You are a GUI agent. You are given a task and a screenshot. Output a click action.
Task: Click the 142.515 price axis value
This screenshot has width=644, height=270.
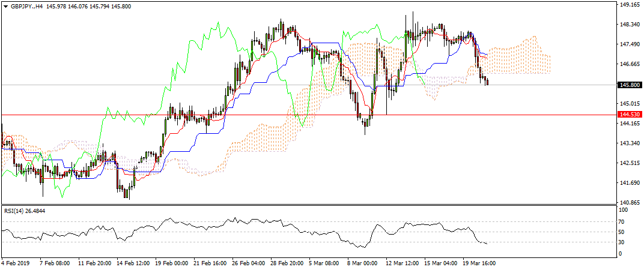[630, 163]
